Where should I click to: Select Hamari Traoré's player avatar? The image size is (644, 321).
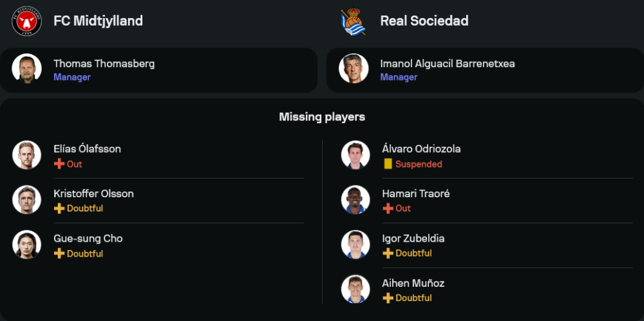tap(355, 200)
